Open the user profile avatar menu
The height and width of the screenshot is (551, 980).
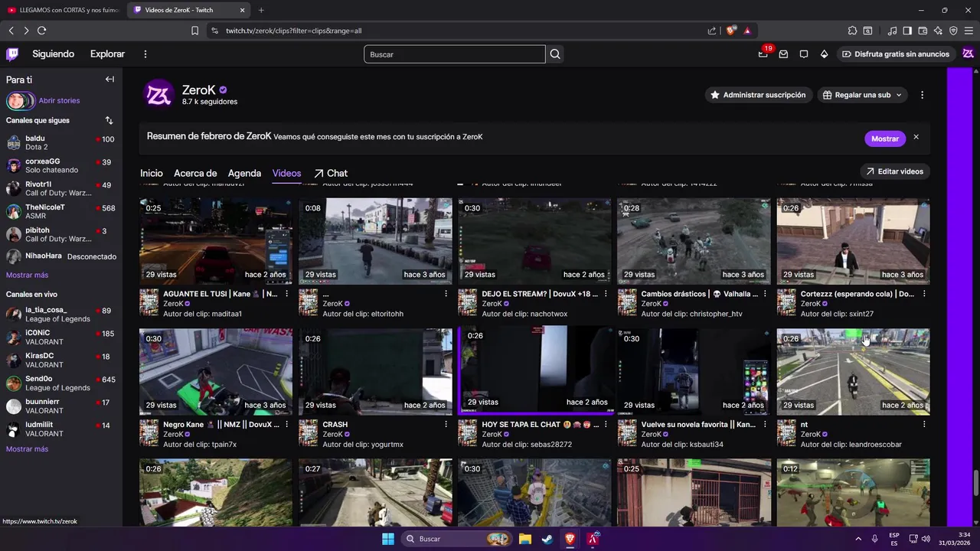968,54
